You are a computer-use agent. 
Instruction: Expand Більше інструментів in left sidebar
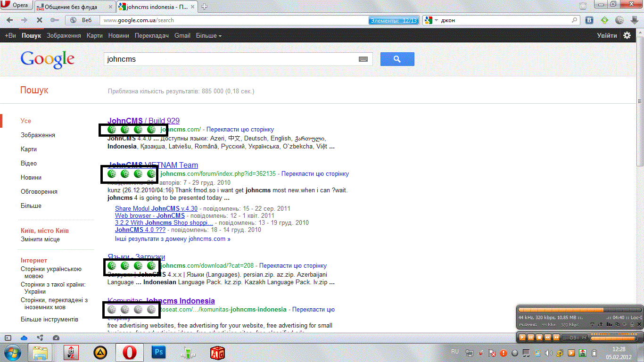[50, 319]
